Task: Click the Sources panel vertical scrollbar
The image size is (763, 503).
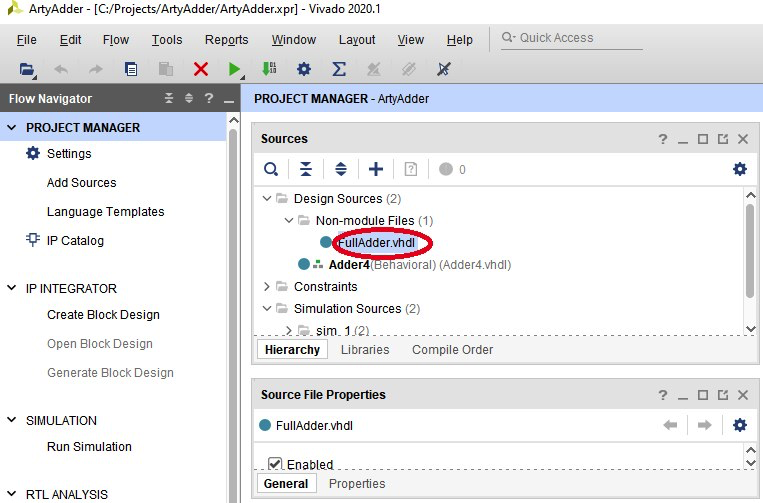Action: pos(750,251)
